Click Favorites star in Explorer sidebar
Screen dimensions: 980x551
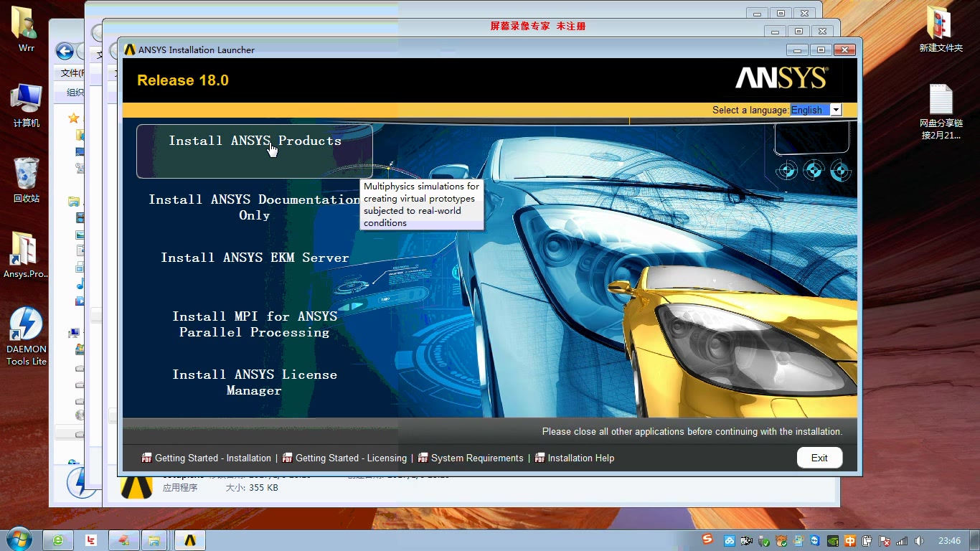pyautogui.click(x=73, y=118)
